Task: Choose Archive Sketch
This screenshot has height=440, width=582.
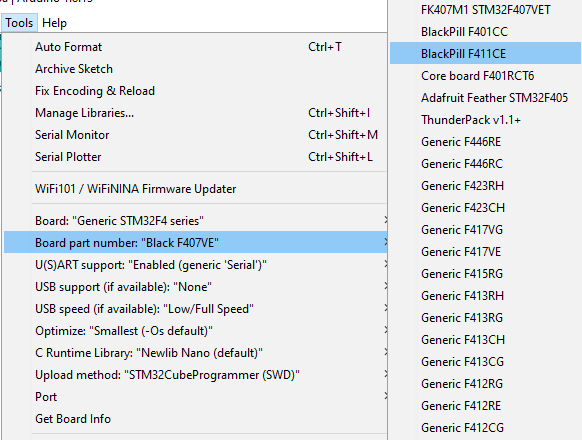Action: tap(196, 69)
